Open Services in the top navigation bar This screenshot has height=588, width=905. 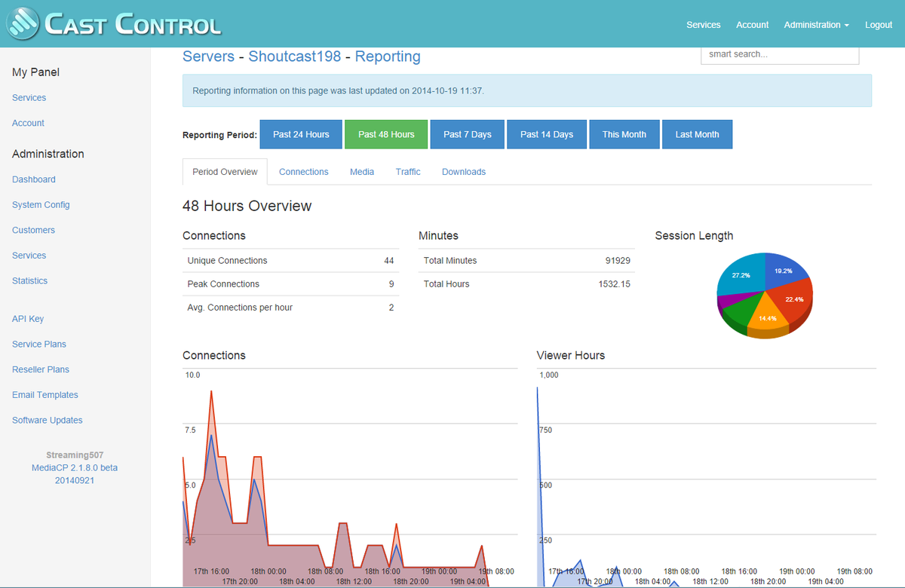704,25
